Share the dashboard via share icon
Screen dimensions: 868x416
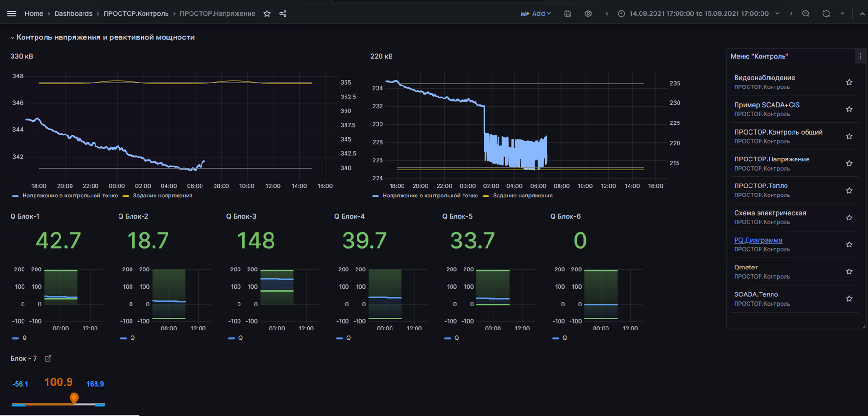[x=283, y=14]
